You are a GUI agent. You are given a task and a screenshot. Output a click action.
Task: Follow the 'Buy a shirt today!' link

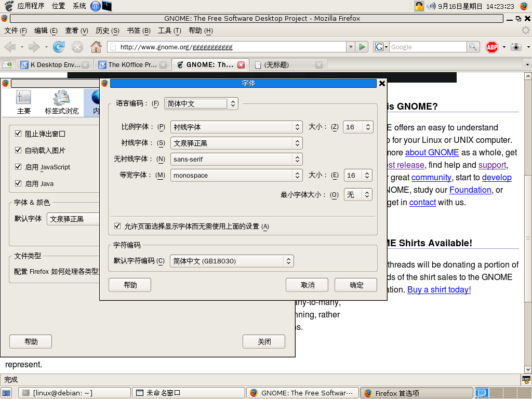pos(439,290)
